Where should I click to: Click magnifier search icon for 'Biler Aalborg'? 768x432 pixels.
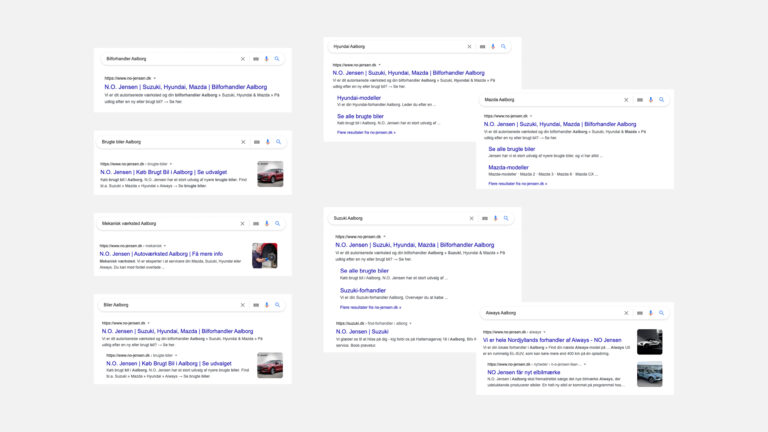[277, 305]
